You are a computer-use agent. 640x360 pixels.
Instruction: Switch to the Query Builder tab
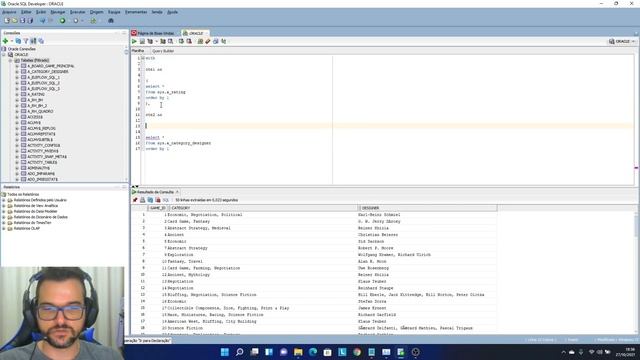pos(163,51)
